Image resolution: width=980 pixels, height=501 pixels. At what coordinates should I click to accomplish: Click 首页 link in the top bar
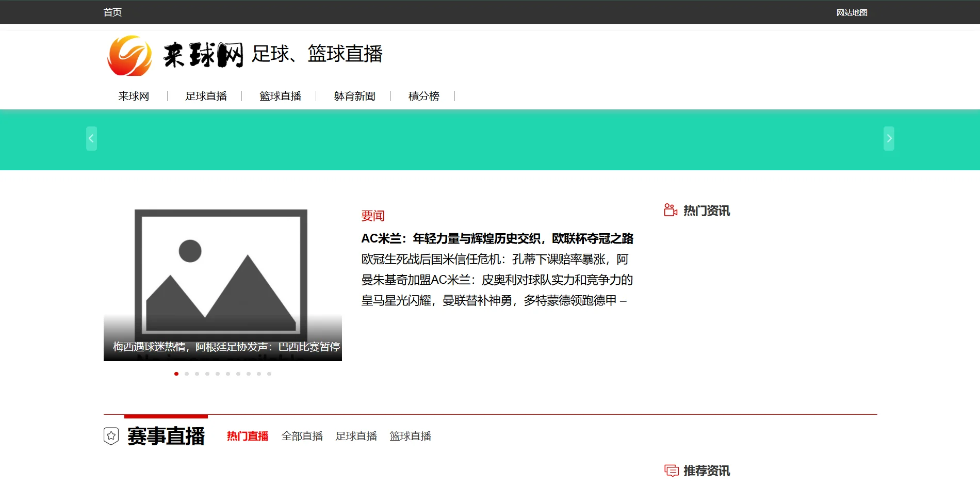click(112, 12)
